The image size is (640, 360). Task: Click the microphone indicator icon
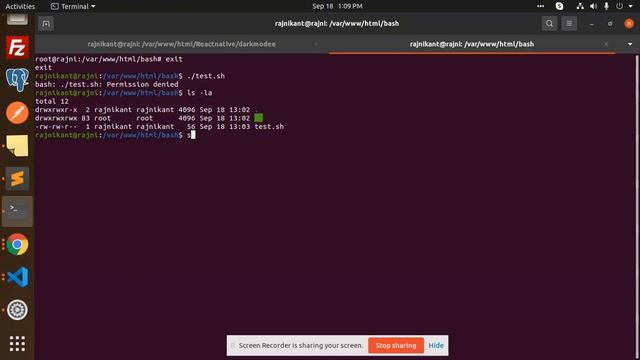coord(606,6)
